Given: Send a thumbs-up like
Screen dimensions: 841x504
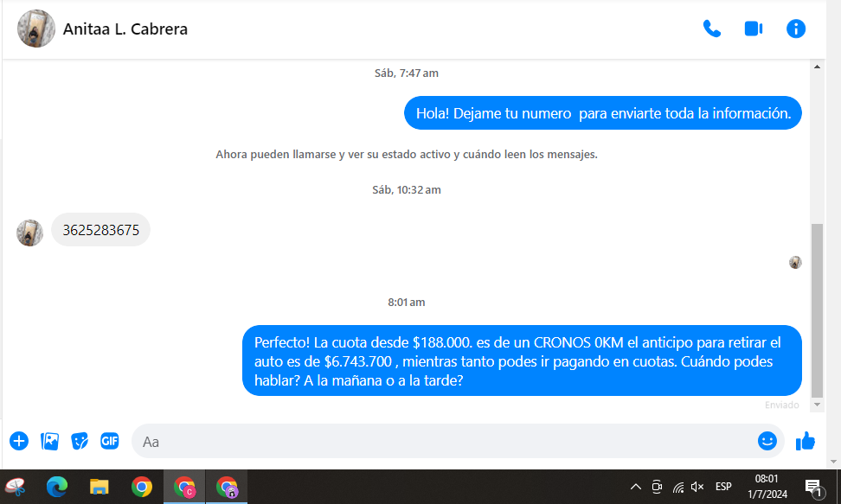Looking at the screenshot, I should (x=806, y=441).
